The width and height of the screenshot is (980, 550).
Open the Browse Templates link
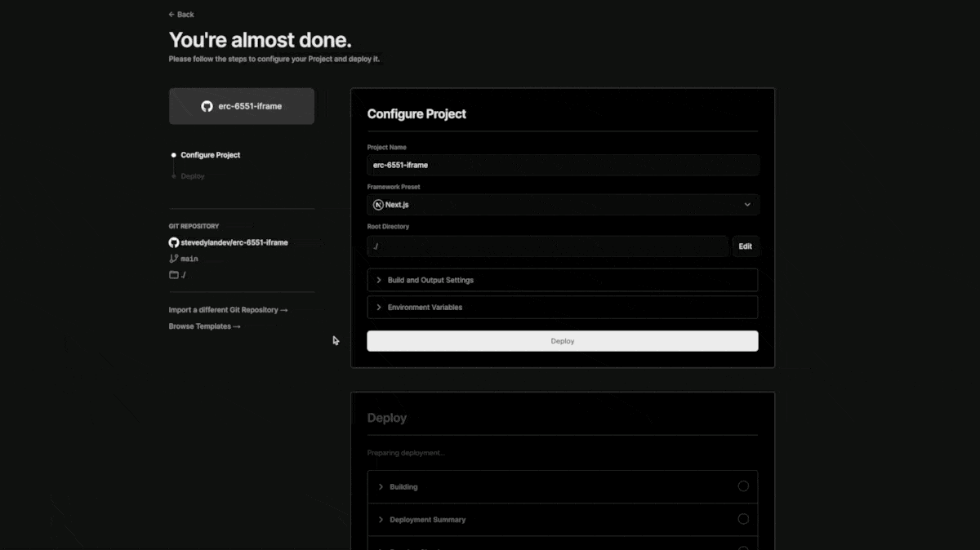click(x=205, y=326)
